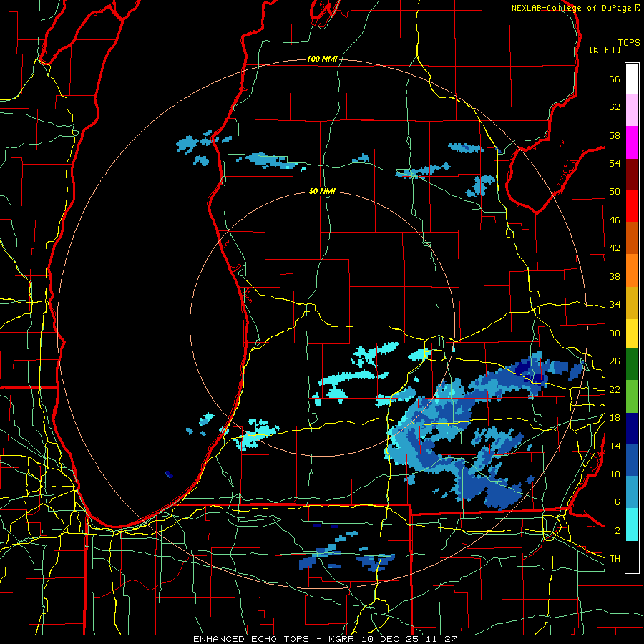Click the legend value 18
Viewport: 644px width, 644px height.
(x=615, y=418)
